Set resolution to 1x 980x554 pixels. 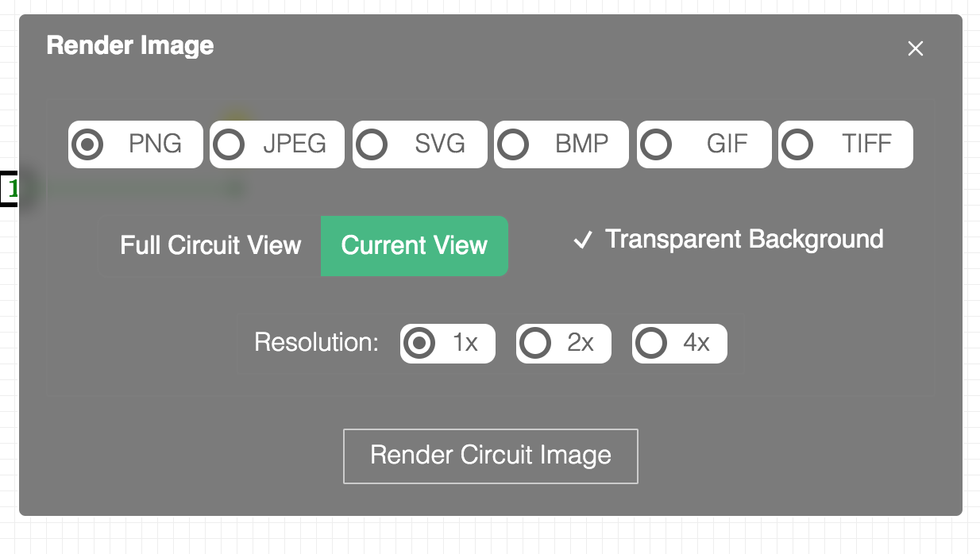419,343
